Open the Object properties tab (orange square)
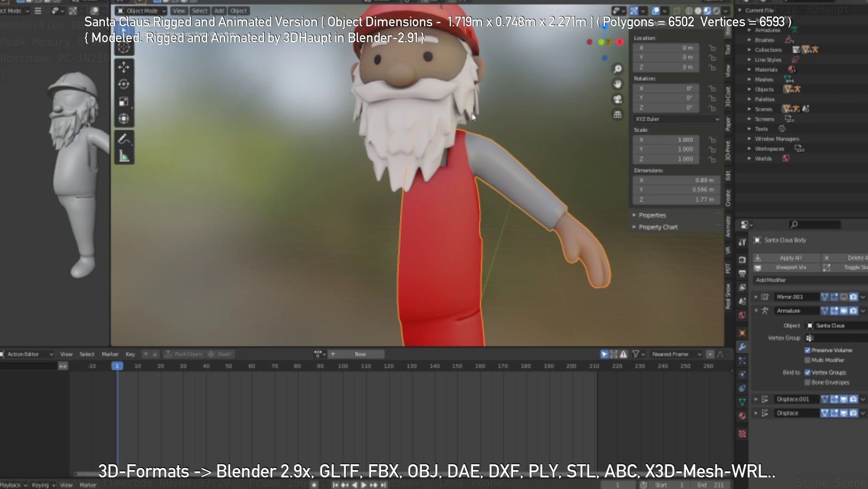This screenshot has height=489, width=868. tap(742, 333)
